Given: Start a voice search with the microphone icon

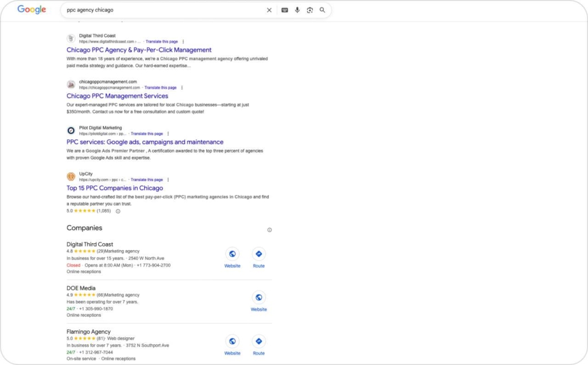Looking at the screenshot, I should tap(297, 10).
